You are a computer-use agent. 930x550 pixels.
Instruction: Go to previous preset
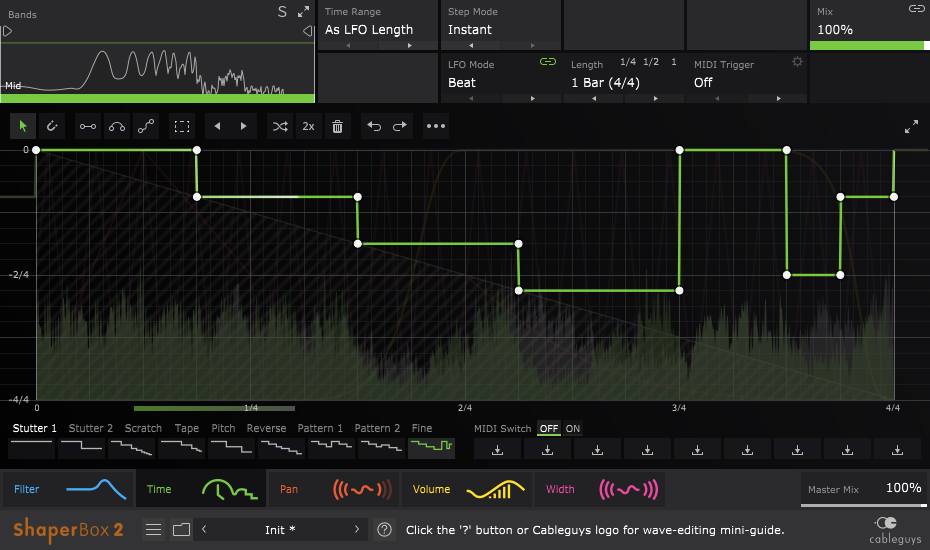point(204,529)
